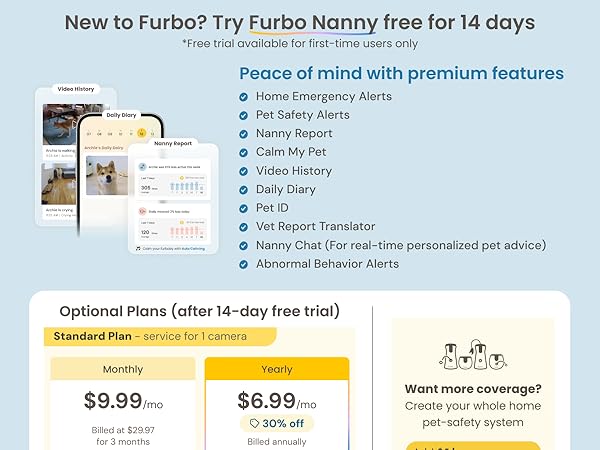Click the Pet Safety Alerts checkmark icon
The image size is (600, 450).
coord(244,115)
